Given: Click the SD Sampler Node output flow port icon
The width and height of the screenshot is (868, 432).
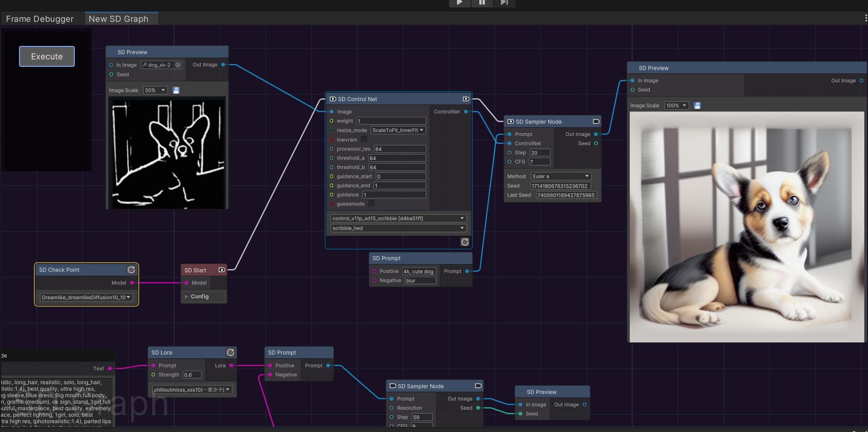Looking at the screenshot, I should tap(596, 122).
